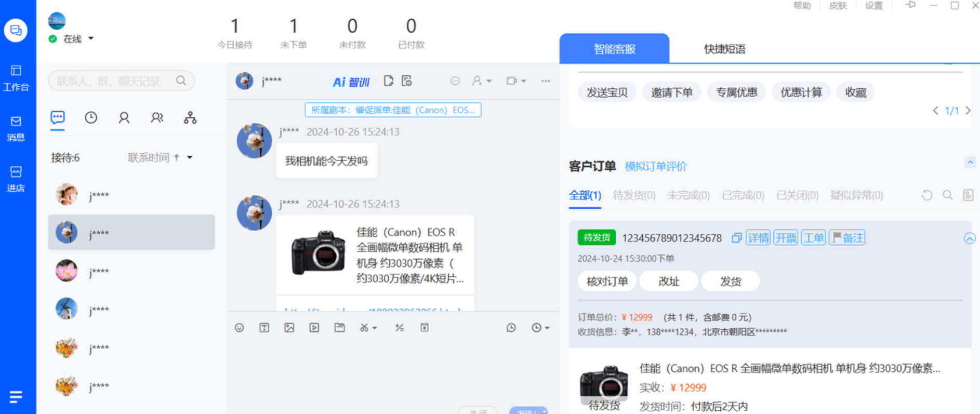Screen dimensions: 980x414
Task: Select the conversations chat bubble tab icon
Action: [x=58, y=117]
